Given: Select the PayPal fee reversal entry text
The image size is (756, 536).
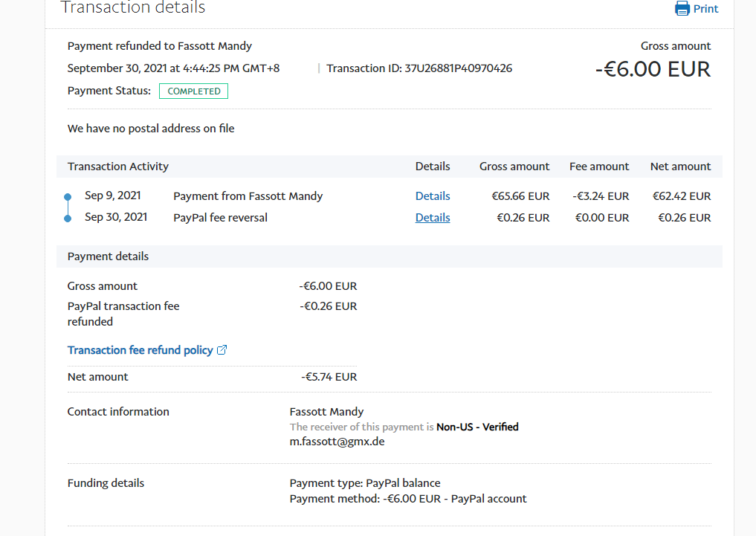Looking at the screenshot, I should click(x=220, y=218).
